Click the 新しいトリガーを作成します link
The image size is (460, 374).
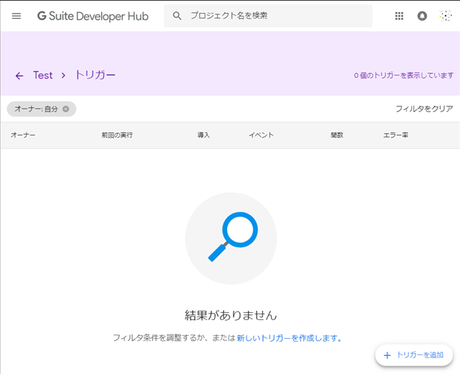(289, 338)
